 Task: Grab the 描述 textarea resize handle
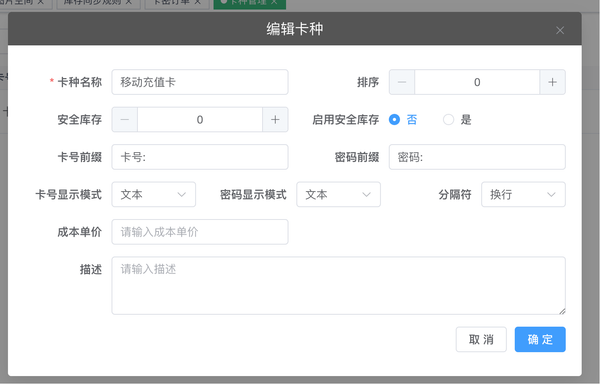pyautogui.click(x=562, y=311)
